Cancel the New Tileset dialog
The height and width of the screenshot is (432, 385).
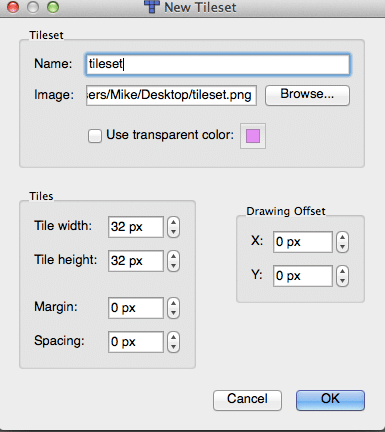point(247,400)
